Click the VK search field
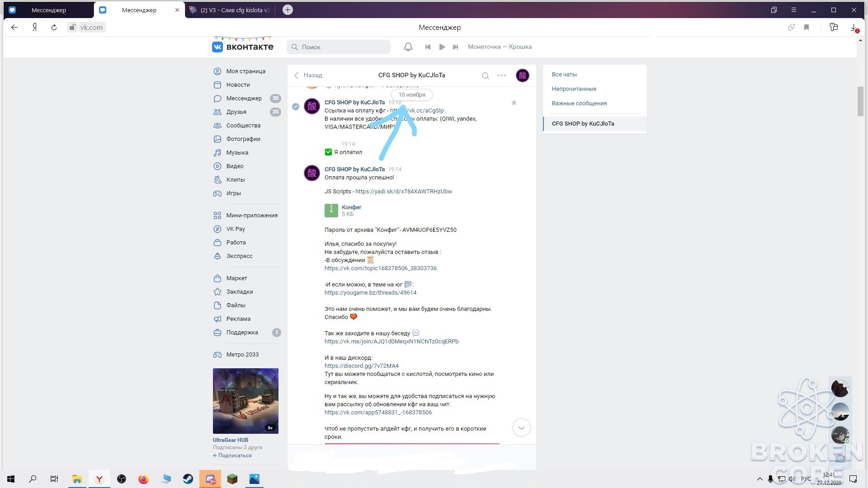The image size is (868, 488). coord(339,47)
